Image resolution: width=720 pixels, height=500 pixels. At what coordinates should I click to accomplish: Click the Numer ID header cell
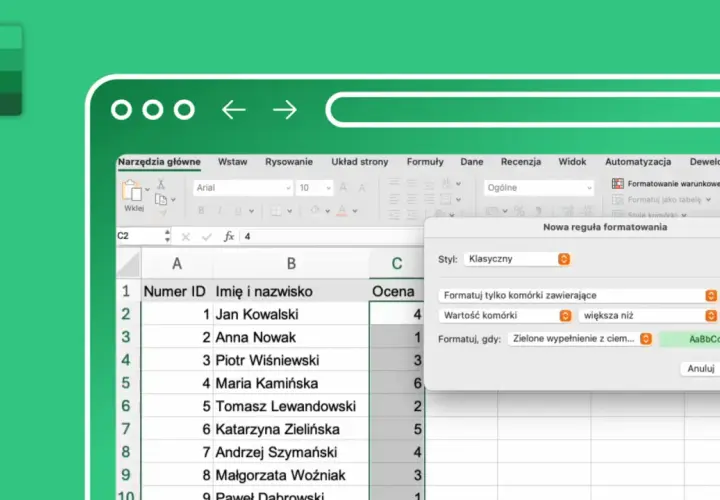(177, 291)
